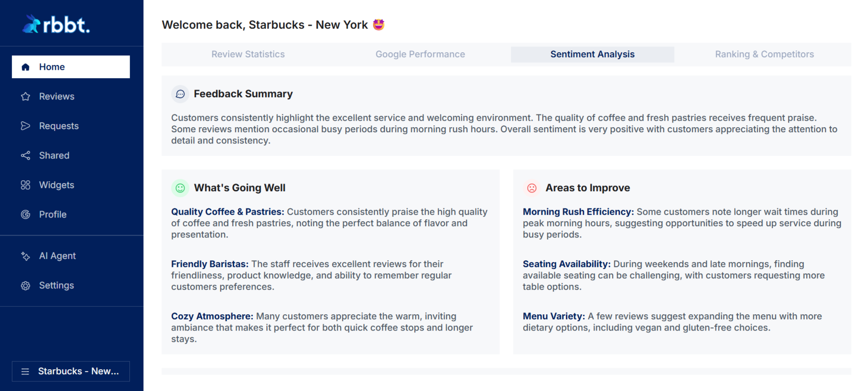Select the Widgets grid icon
868x391 pixels.
tap(26, 185)
